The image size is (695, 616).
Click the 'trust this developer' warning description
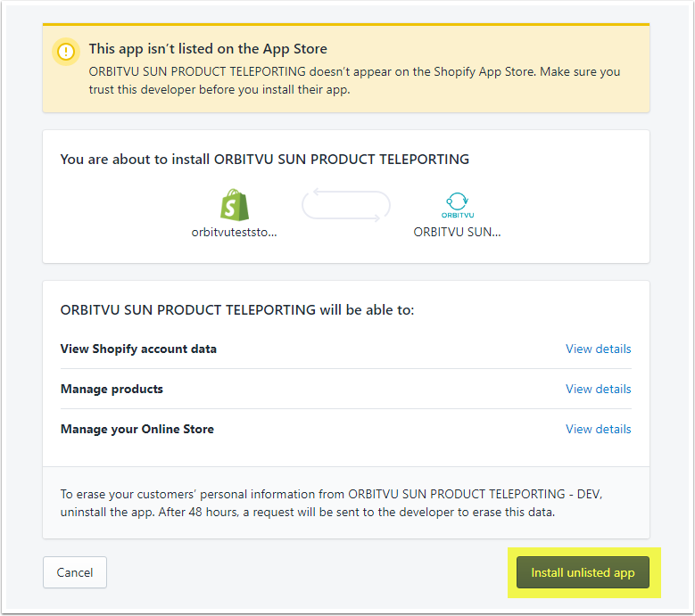354,80
